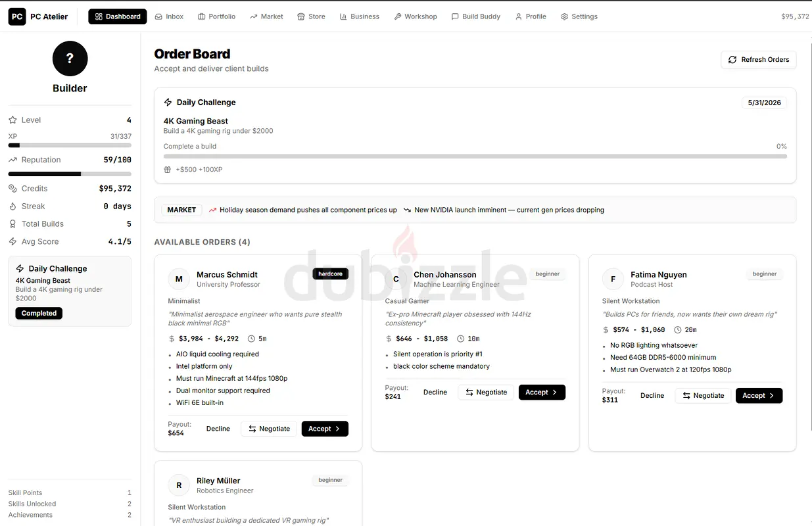Click the gift reward icon beside +$500
The width and height of the screenshot is (812, 526).
(168, 170)
